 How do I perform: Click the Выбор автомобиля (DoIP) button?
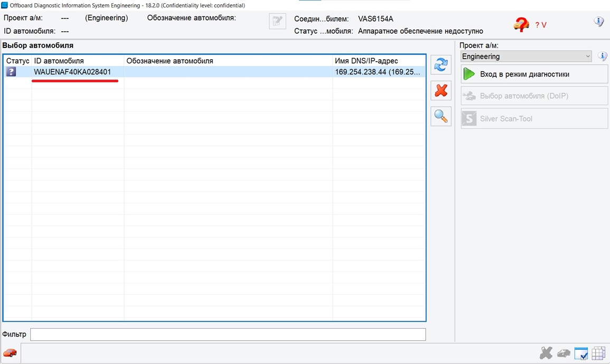click(534, 96)
